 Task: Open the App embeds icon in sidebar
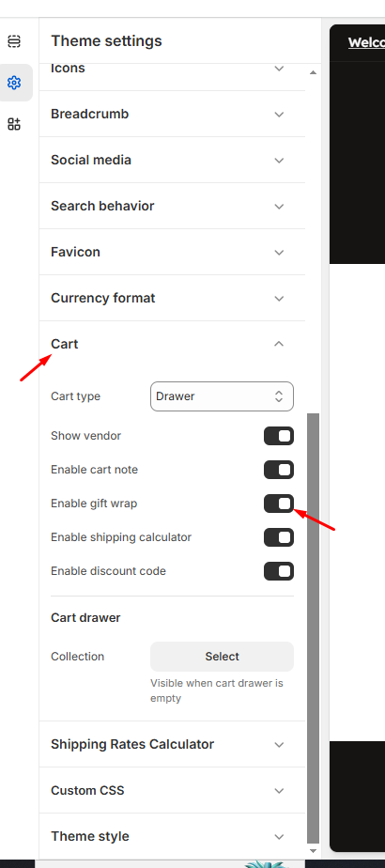tap(14, 124)
